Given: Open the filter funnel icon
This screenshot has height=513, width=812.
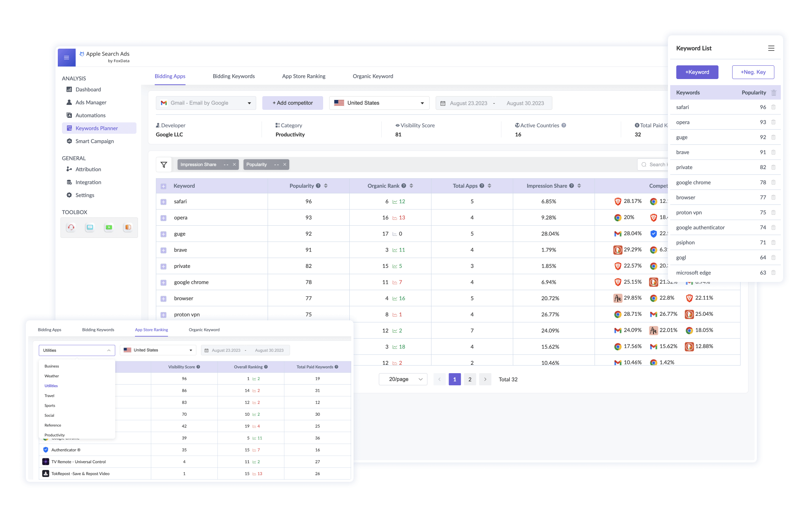Looking at the screenshot, I should [x=164, y=165].
